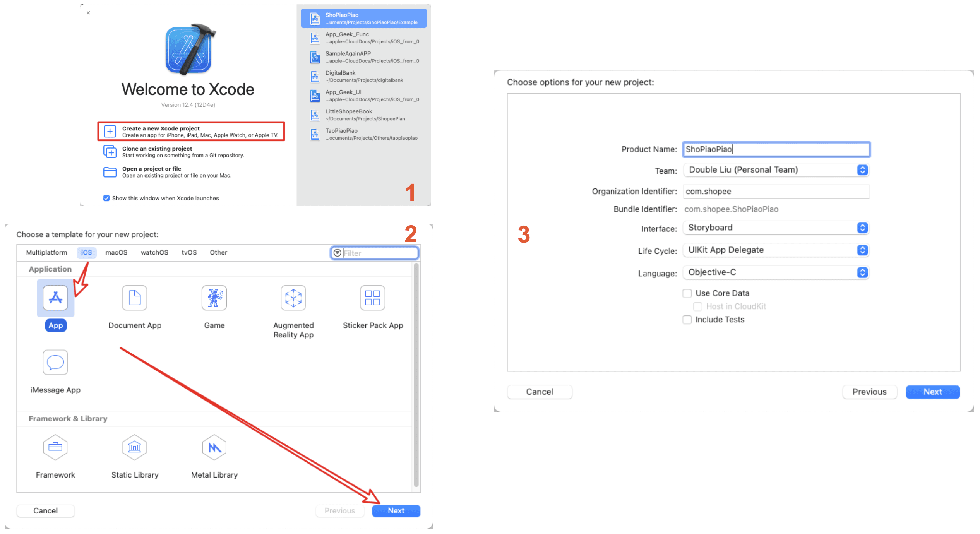Click the Organization Identifier field

[x=776, y=191]
